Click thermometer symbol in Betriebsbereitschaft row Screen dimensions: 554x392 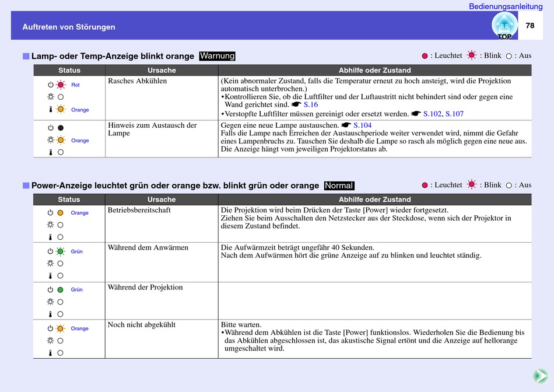point(50,237)
